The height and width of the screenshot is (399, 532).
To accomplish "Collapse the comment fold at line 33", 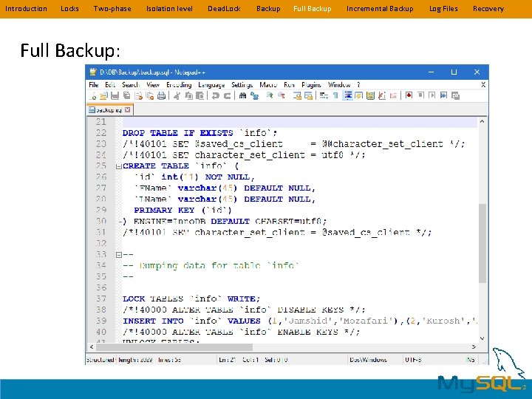I will coord(119,254).
